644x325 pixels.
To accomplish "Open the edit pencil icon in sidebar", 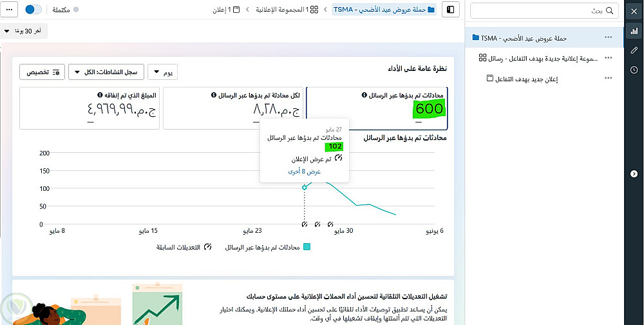I will point(634,50).
